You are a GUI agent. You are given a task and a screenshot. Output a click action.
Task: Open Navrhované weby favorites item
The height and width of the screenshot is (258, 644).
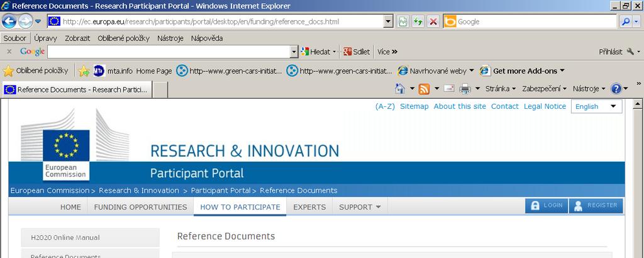point(436,70)
